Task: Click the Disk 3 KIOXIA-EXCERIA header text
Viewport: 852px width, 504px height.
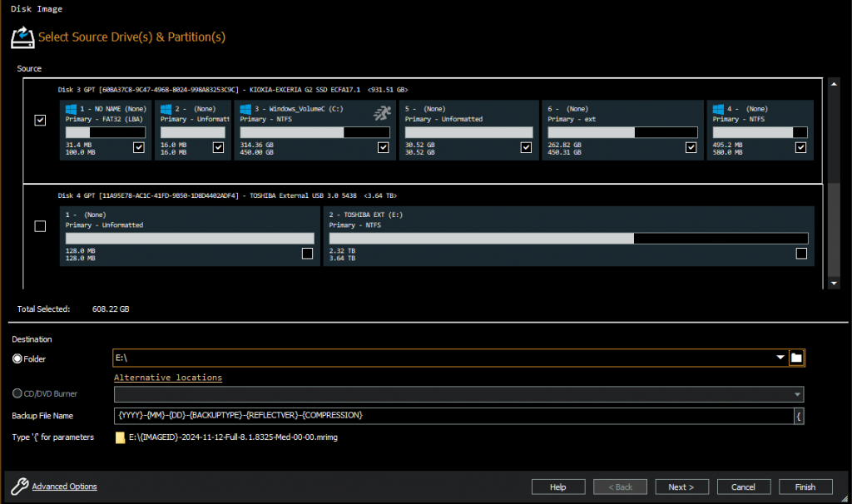Action: (x=233, y=90)
